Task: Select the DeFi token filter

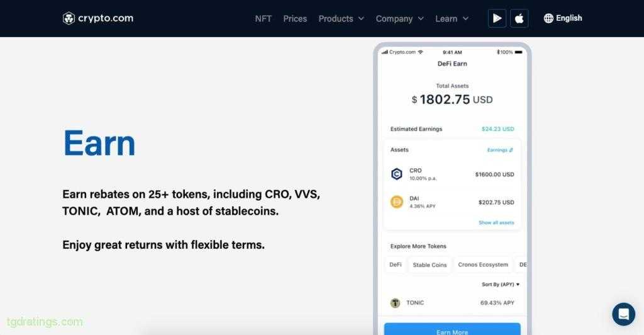Action: (x=396, y=265)
